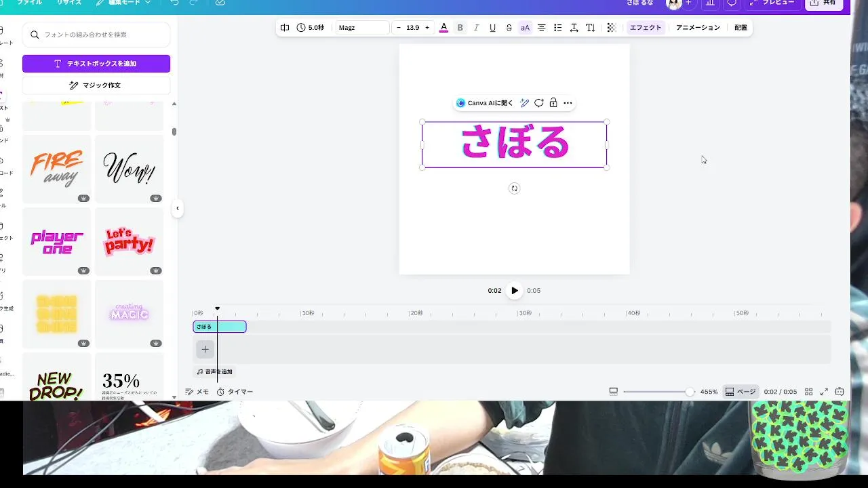Switch to vertical text
The image size is (868, 488).
pos(590,28)
